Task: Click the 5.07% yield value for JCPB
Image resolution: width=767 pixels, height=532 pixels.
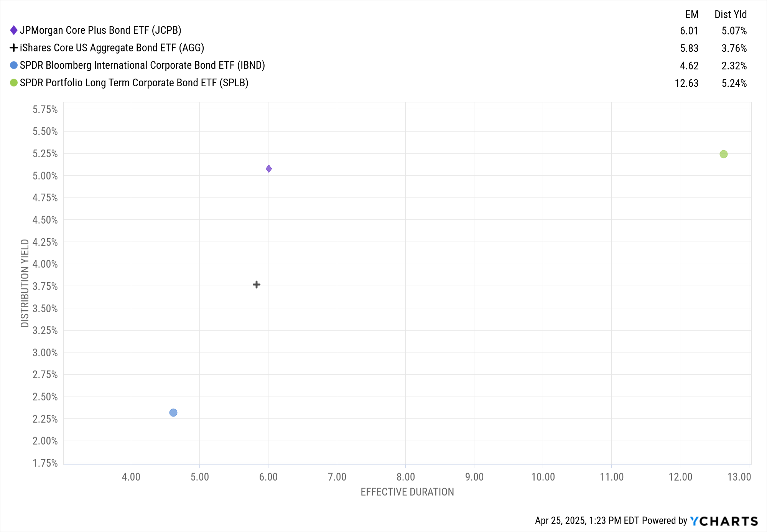Action: 734,31
